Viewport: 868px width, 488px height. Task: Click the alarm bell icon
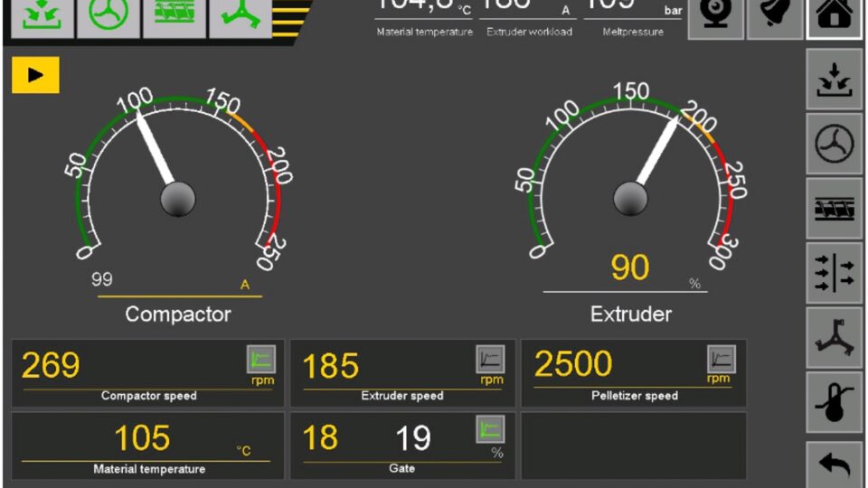pos(775,18)
